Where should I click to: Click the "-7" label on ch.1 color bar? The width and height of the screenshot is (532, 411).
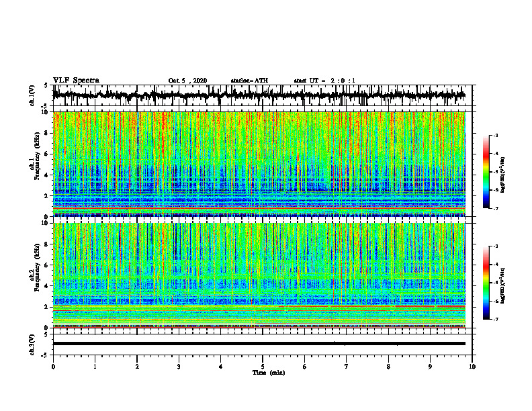pos(495,208)
